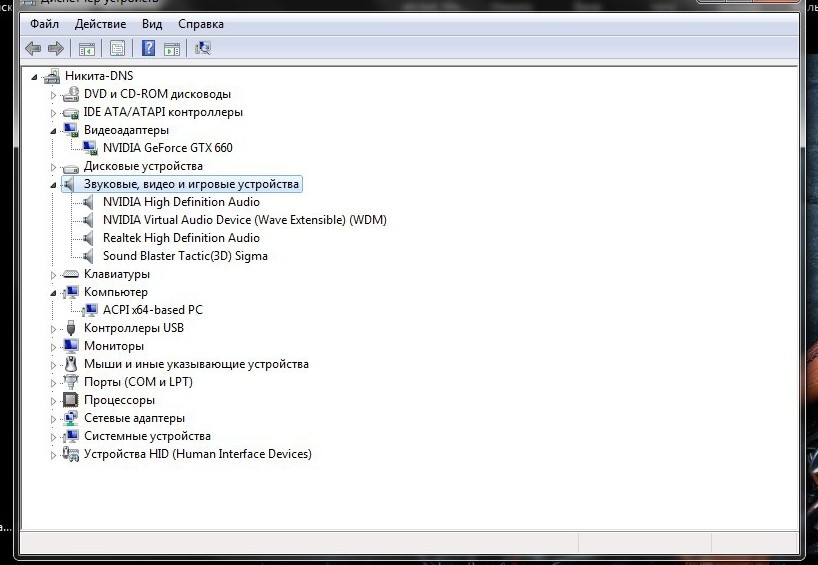Click the speaker icon for Realtek High Definition Audio
The width and height of the screenshot is (818, 565).
pyautogui.click(x=90, y=238)
